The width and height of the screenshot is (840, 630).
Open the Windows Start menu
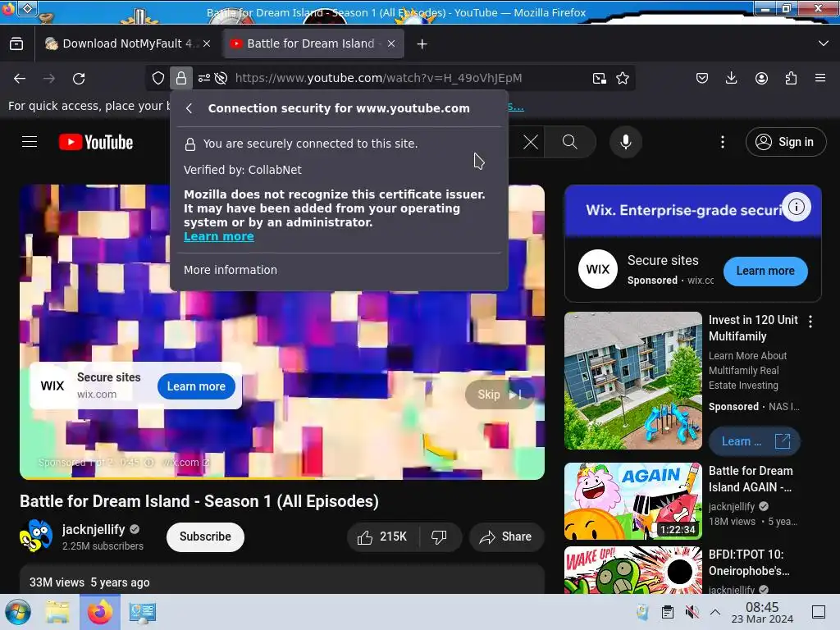(x=18, y=612)
